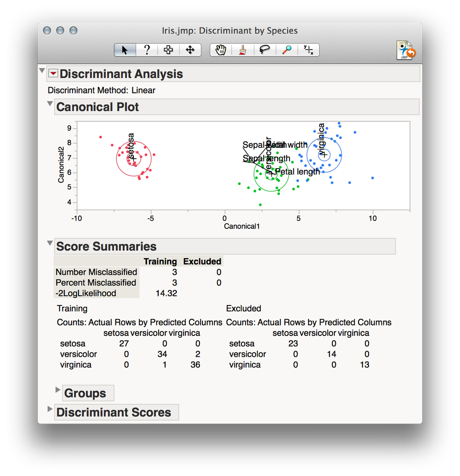This screenshot has width=460, height=476.
Task: Click axis tick label 9 on Canonical2
Action: tap(69, 128)
